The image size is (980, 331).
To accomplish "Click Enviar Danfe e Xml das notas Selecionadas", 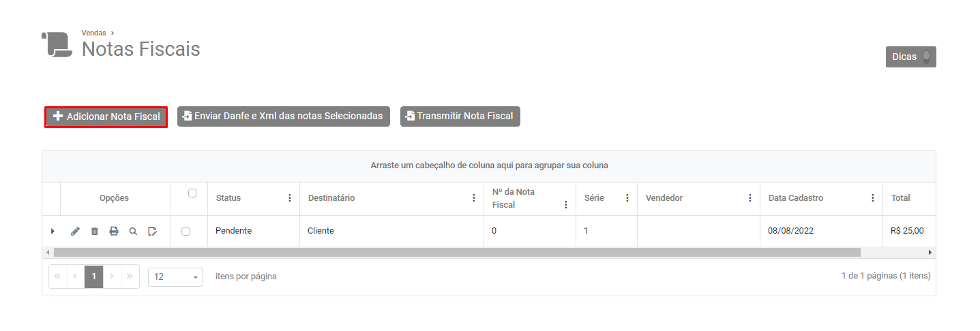I will click(x=284, y=116).
